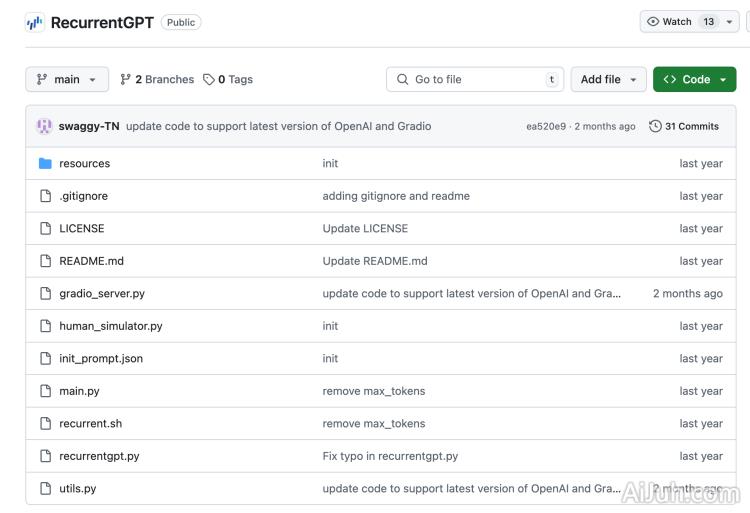The height and width of the screenshot is (513, 750).
Task: Click the swaggy-TN author avatar
Action: point(44,126)
